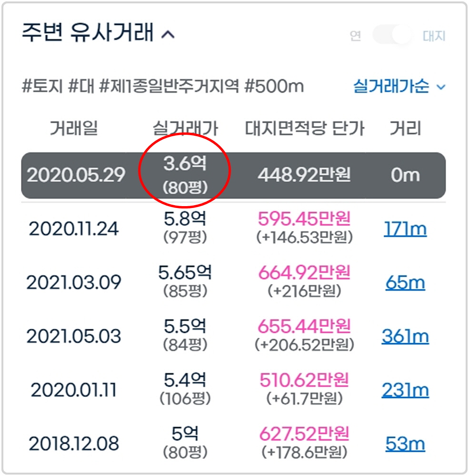Click the 대지면적당 단가 column header
Screen dimensions: 469x476
pos(304,128)
